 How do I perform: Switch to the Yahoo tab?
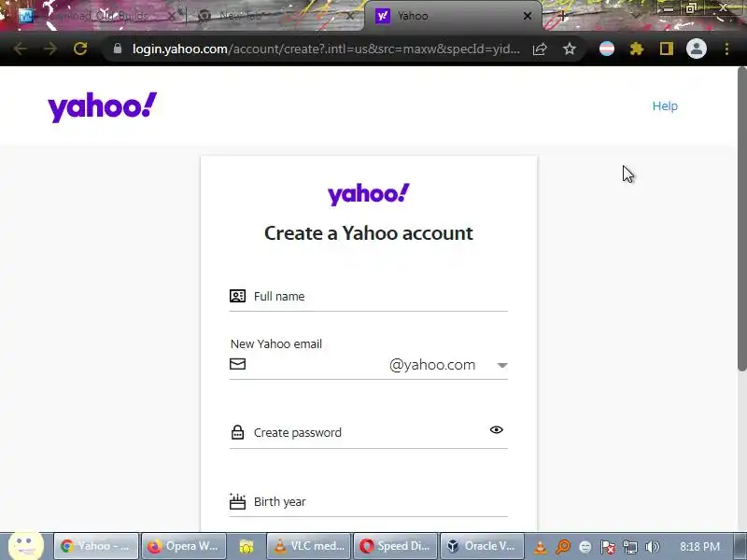pos(453,17)
